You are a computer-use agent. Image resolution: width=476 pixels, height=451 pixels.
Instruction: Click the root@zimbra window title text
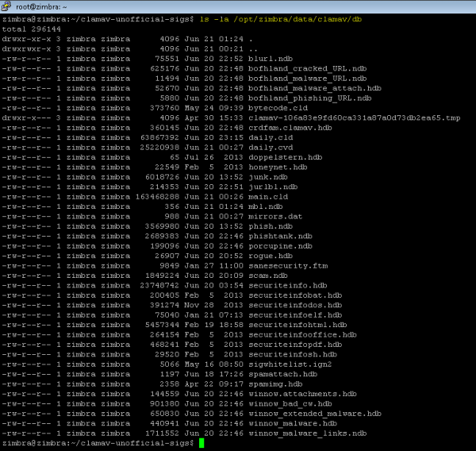click(41, 6)
